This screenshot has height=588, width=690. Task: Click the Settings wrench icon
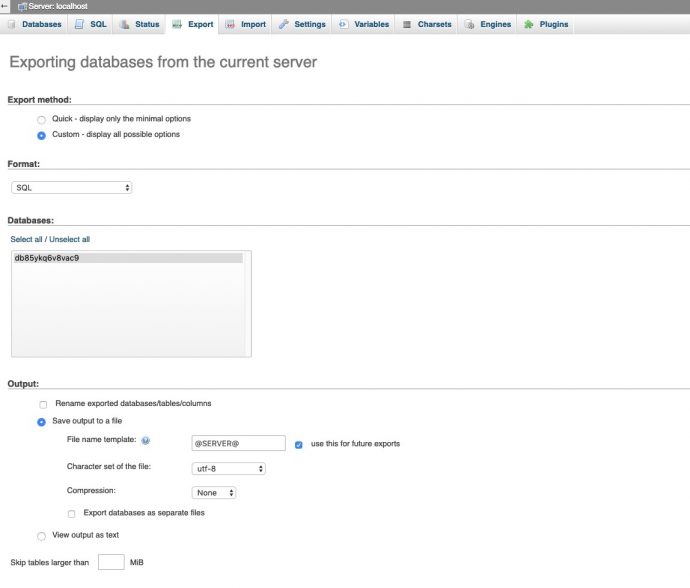point(283,24)
